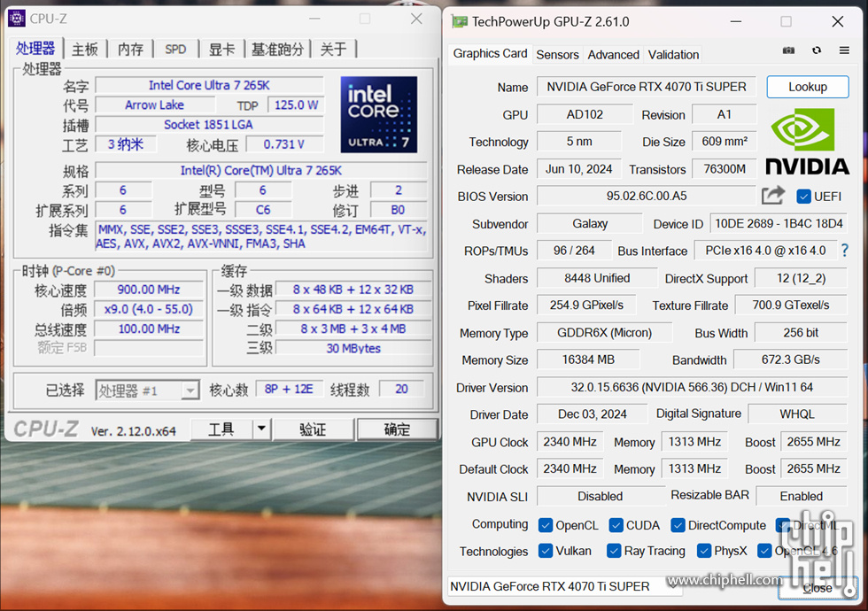Switch to the Sensors tab in GPU-Z
Image resolution: width=868 pixels, height=611 pixels.
[557, 54]
